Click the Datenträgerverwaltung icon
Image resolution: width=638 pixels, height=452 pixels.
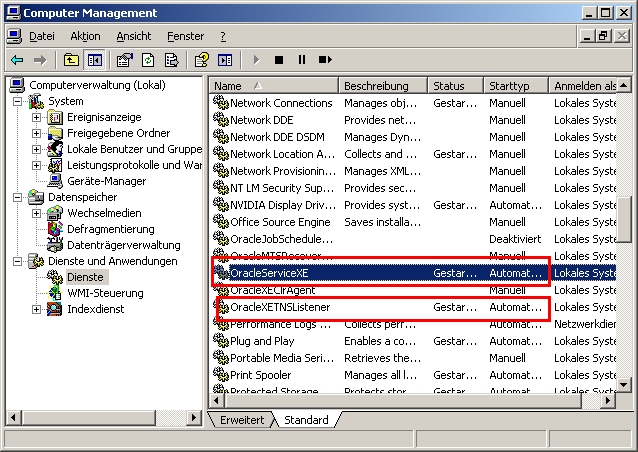(55, 245)
